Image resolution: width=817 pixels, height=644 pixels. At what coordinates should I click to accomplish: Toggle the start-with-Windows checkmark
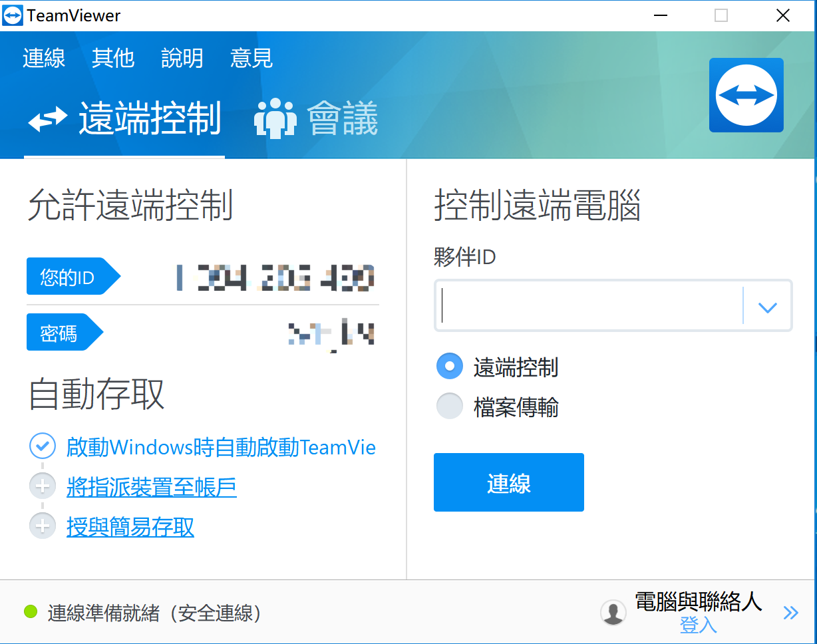[x=43, y=446]
